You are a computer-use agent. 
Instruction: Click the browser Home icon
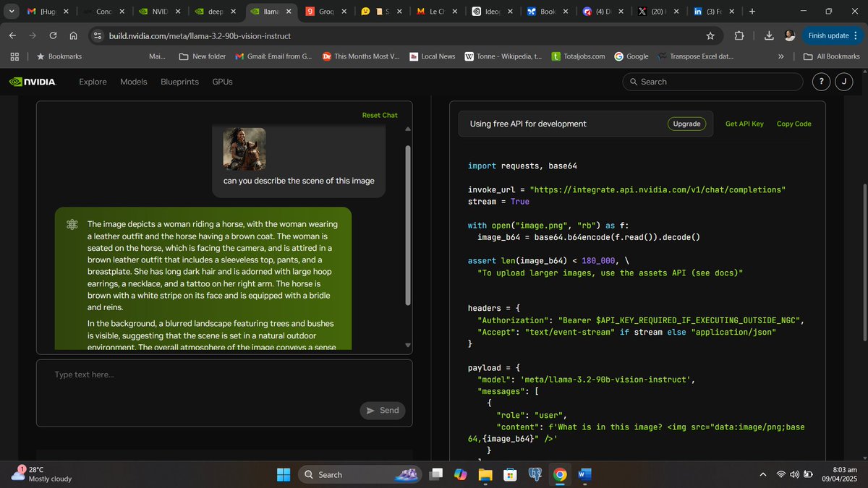[74, 35]
